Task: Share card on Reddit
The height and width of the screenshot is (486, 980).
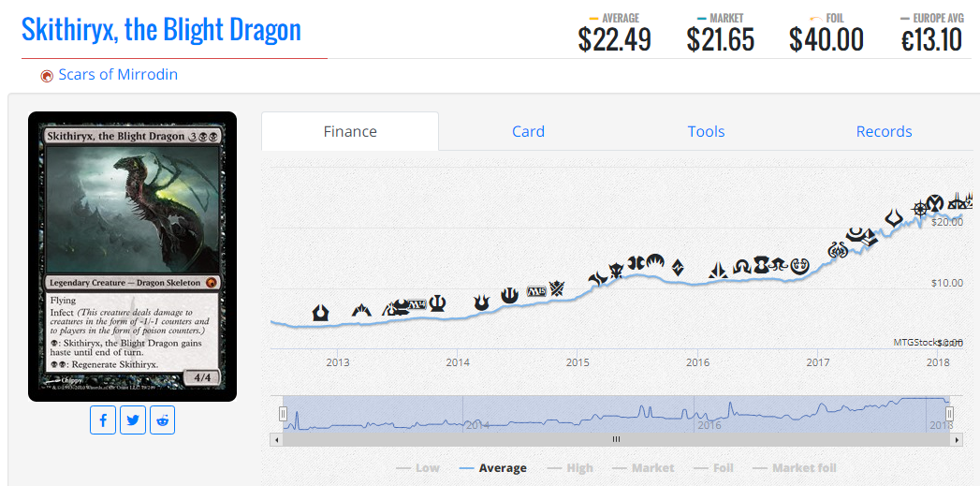Action: pyautogui.click(x=162, y=420)
